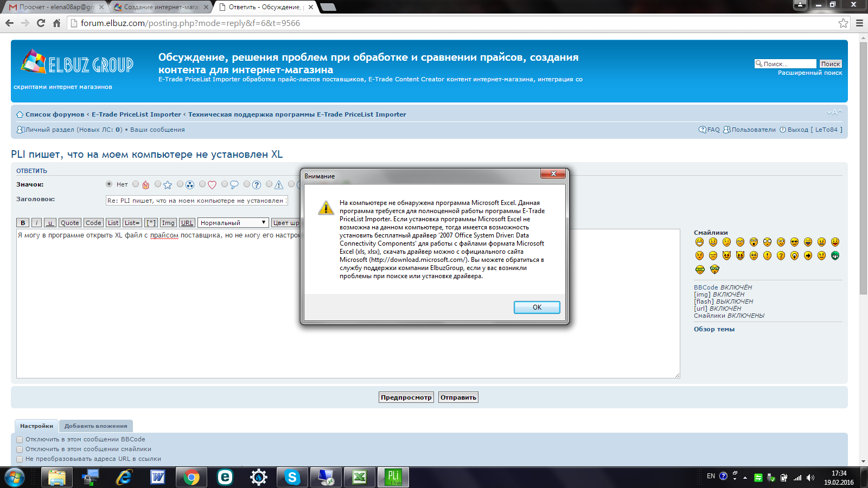Click inside the message body text area
This screenshot has height=488, width=868.
(x=348, y=304)
